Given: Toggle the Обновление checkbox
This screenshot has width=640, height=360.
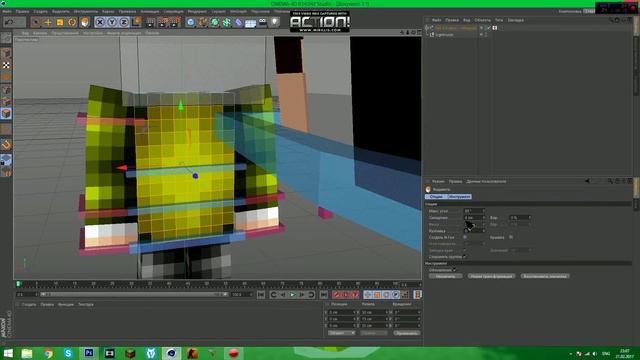Looking at the screenshot, I should 454,270.
